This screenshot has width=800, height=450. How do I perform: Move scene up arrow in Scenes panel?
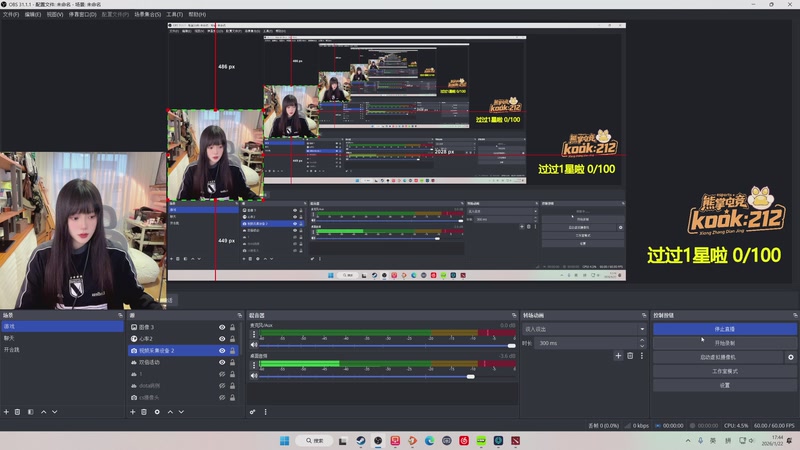(x=43, y=412)
